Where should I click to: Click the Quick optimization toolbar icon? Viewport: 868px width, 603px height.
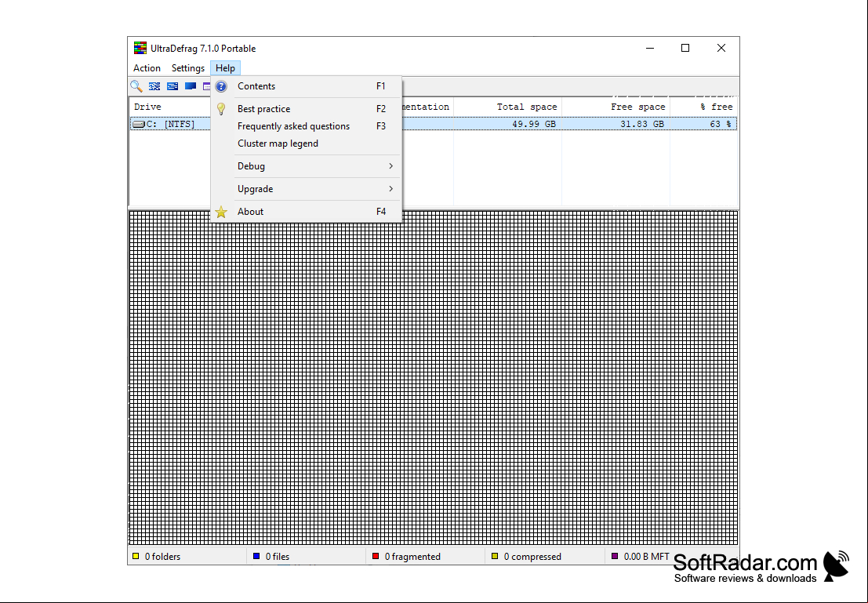(173, 86)
